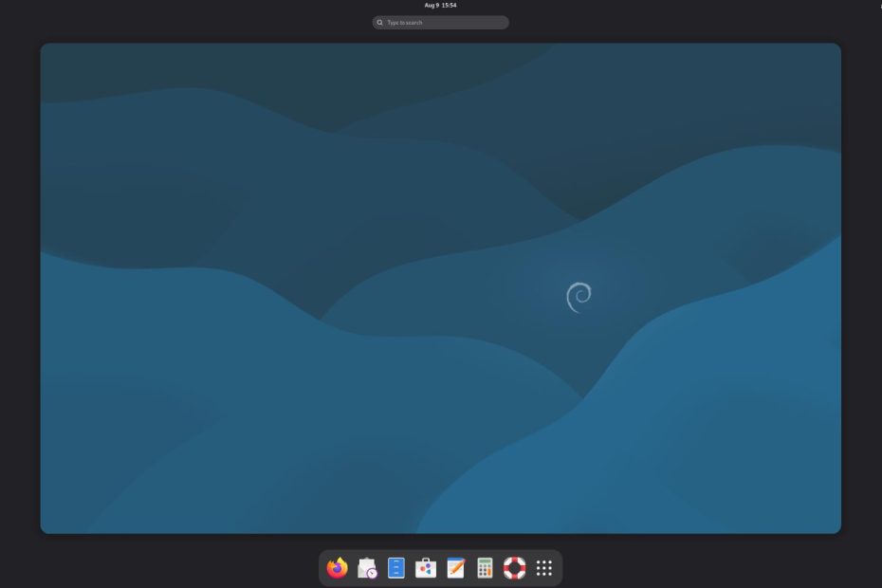Image resolution: width=882 pixels, height=588 pixels.
Task: Open the Help lifebuoy icon
Action: 514,568
